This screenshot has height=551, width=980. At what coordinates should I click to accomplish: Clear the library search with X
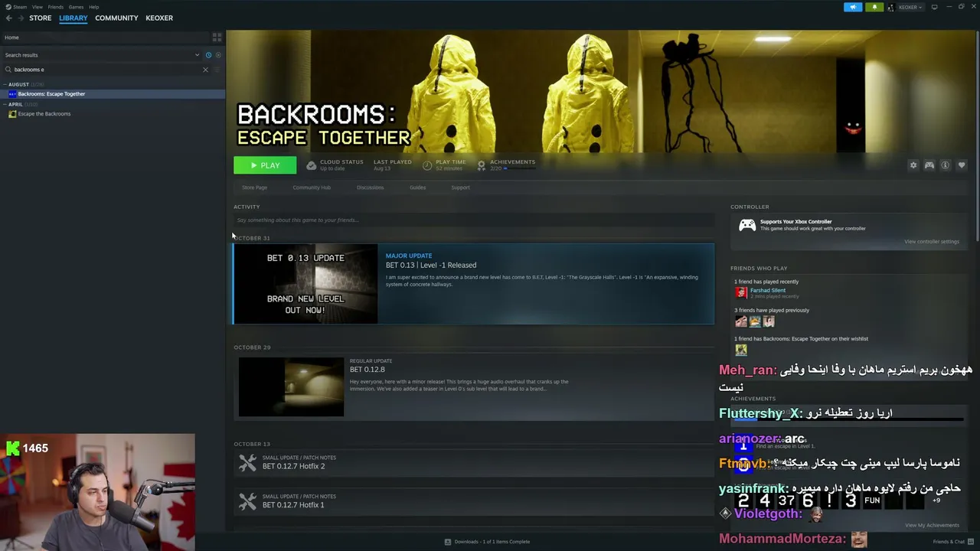(205, 70)
